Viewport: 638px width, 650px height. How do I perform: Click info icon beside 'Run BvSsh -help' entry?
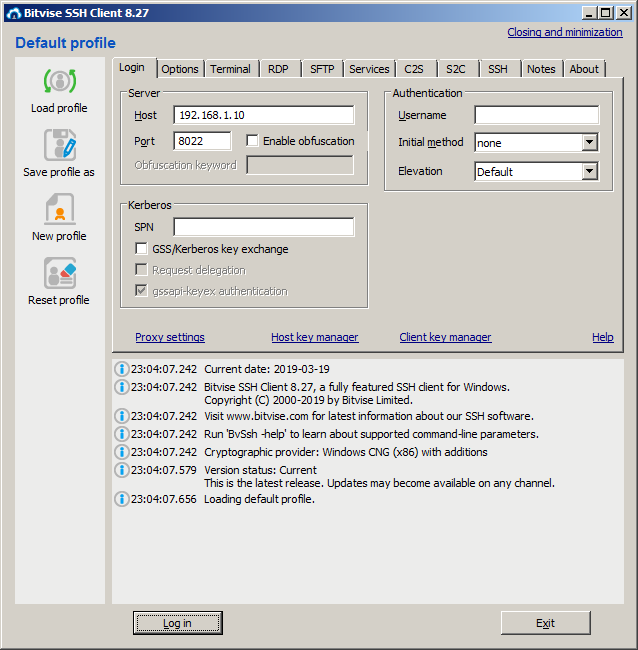(x=121, y=434)
